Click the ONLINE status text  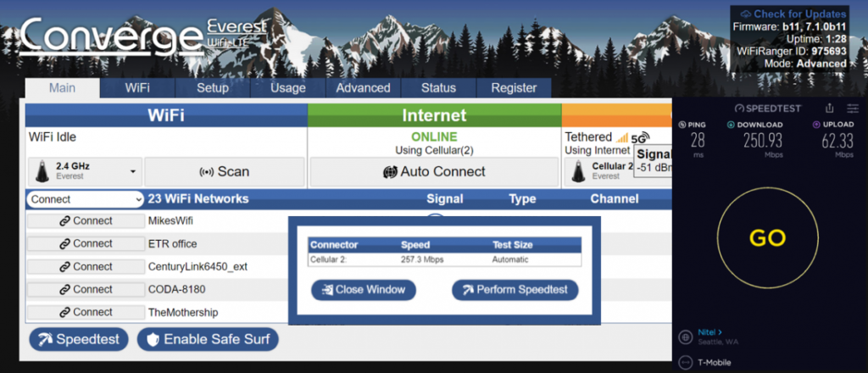tap(434, 136)
